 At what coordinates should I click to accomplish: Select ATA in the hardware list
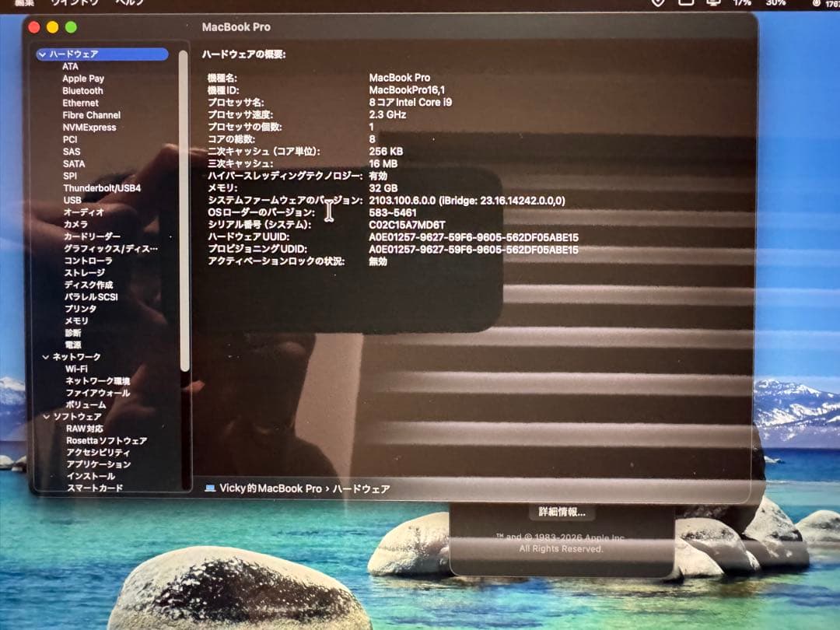point(70,66)
